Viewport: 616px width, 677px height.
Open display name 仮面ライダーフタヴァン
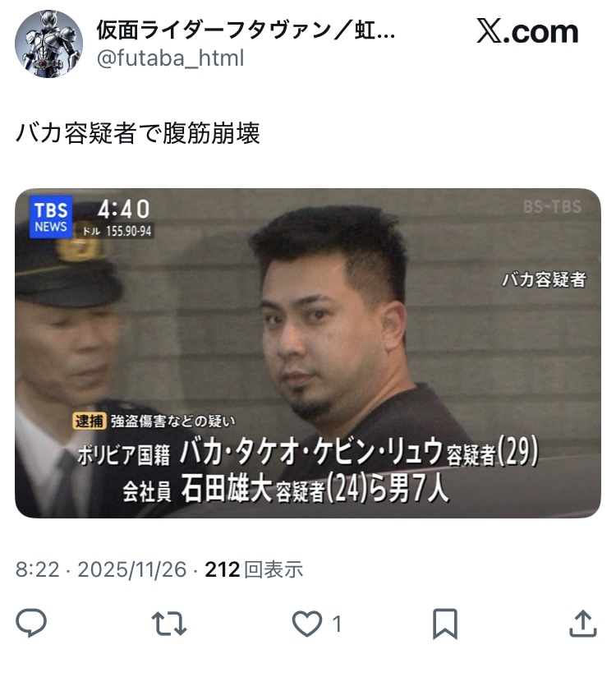click(x=246, y=30)
